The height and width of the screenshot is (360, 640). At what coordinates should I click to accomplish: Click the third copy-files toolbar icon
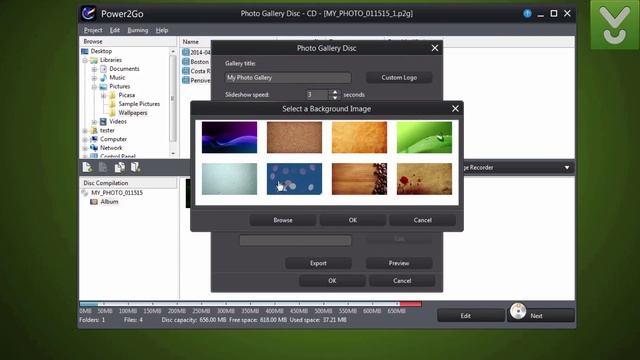pos(120,167)
